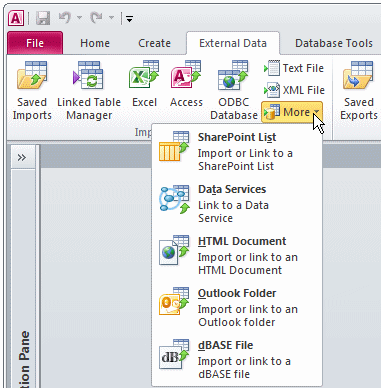
Task: Choose HTML Document menu entry
Action: pos(237,255)
